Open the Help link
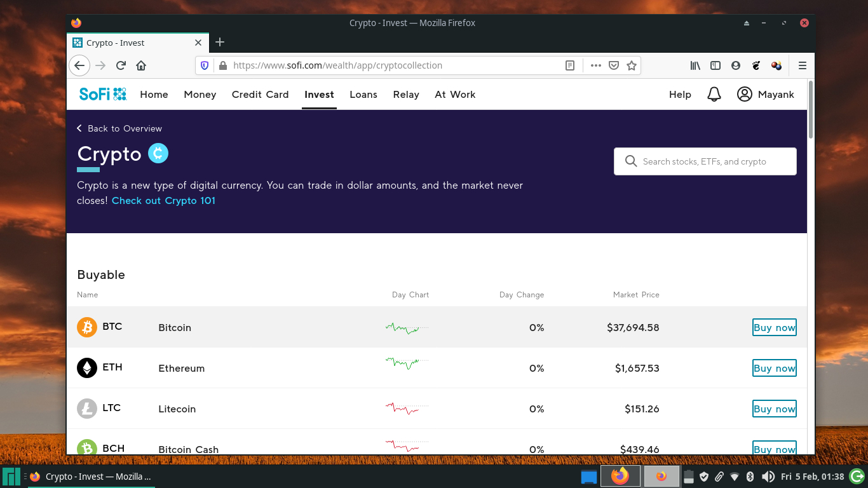This screenshot has width=868, height=488. pyautogui.click(x=680, y=94)
